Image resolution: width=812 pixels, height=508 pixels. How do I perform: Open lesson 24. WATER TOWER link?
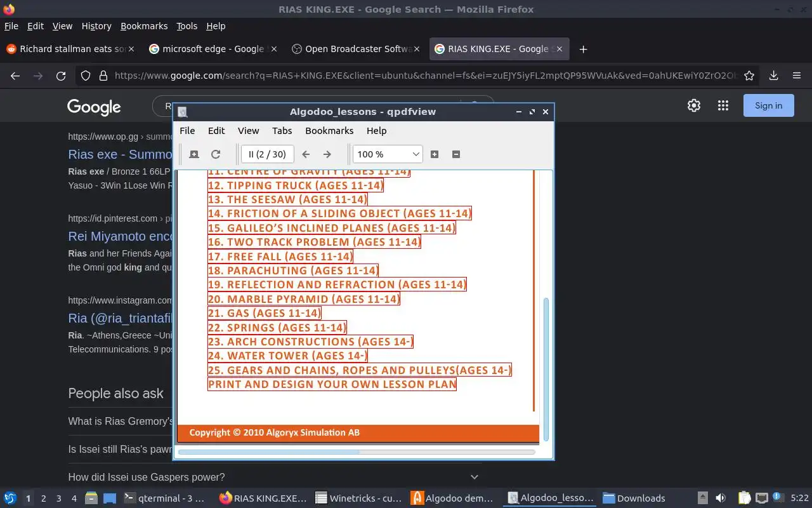(287, 356)
